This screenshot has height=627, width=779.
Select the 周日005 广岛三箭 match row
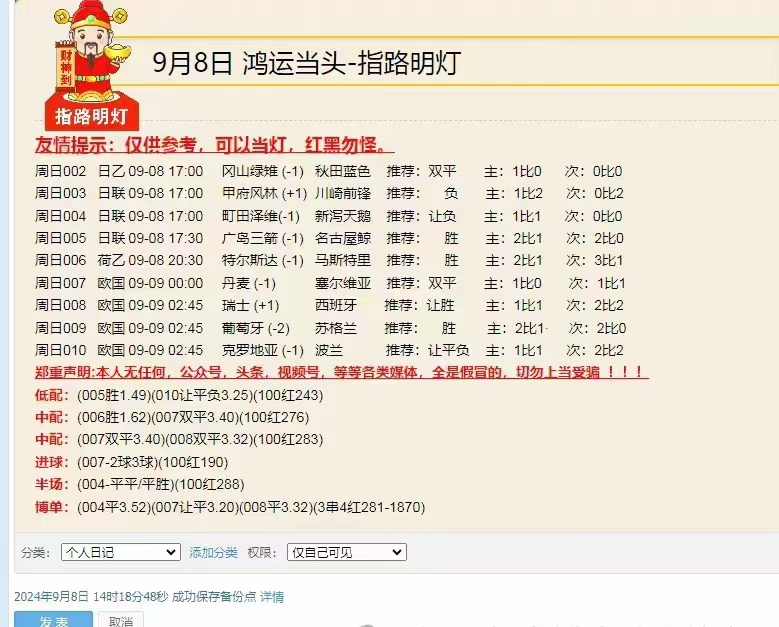[329, 238]
